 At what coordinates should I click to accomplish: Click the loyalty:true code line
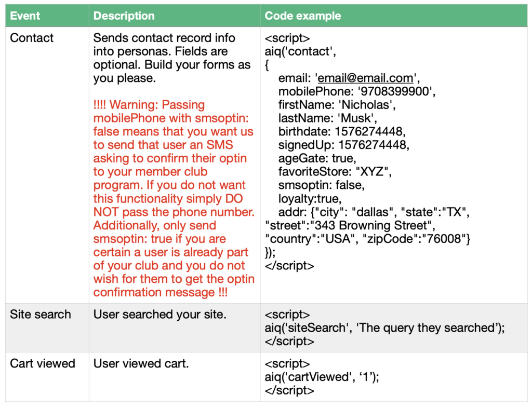click(310, 199)
